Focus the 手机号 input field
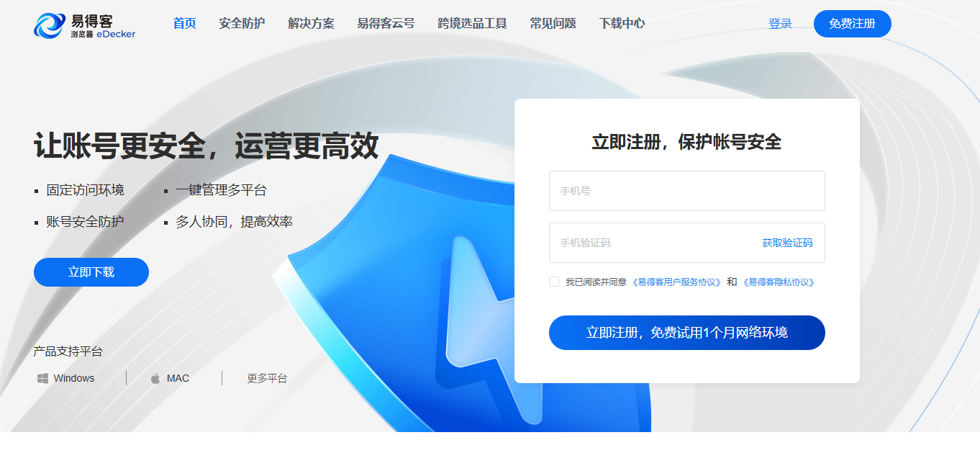Image resolution: width=980 pixels, height=471 pixels. pos(687,191)
